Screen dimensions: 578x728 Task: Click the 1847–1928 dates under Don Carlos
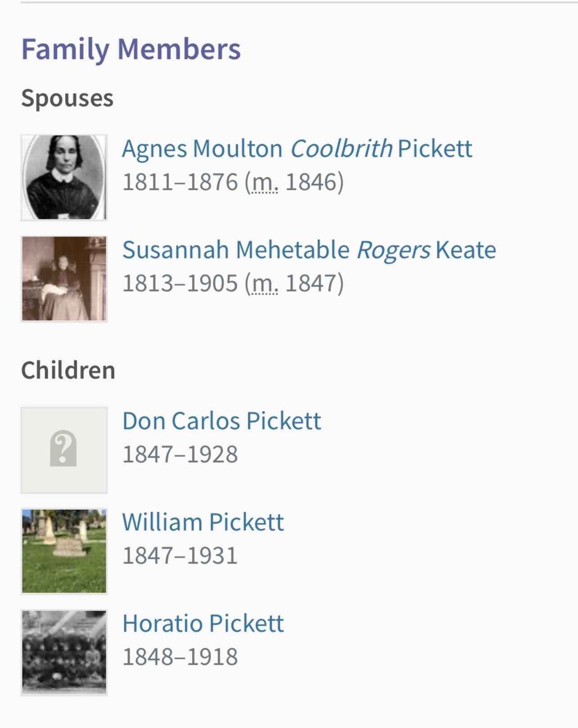[180, 455]
